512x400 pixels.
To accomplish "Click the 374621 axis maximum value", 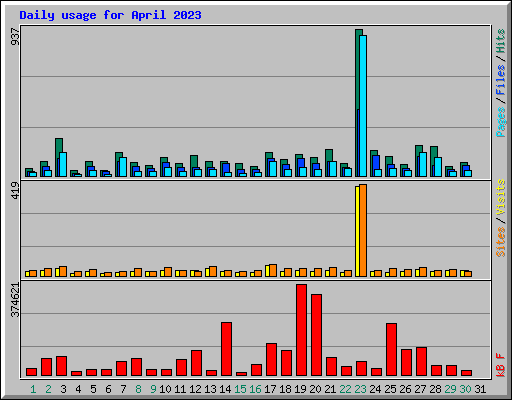I will coord(15,300).
